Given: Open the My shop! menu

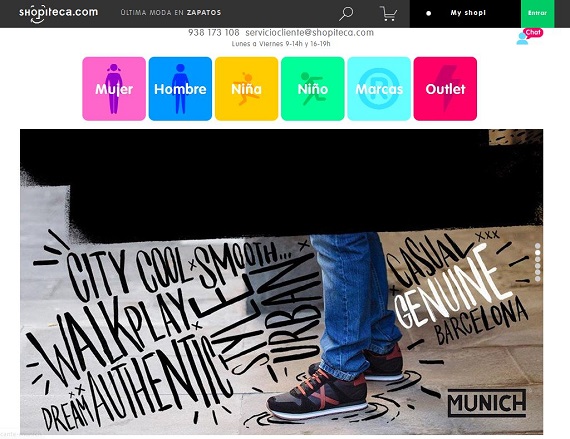Looking at the screenshot, I should click(x=468, y=13).
